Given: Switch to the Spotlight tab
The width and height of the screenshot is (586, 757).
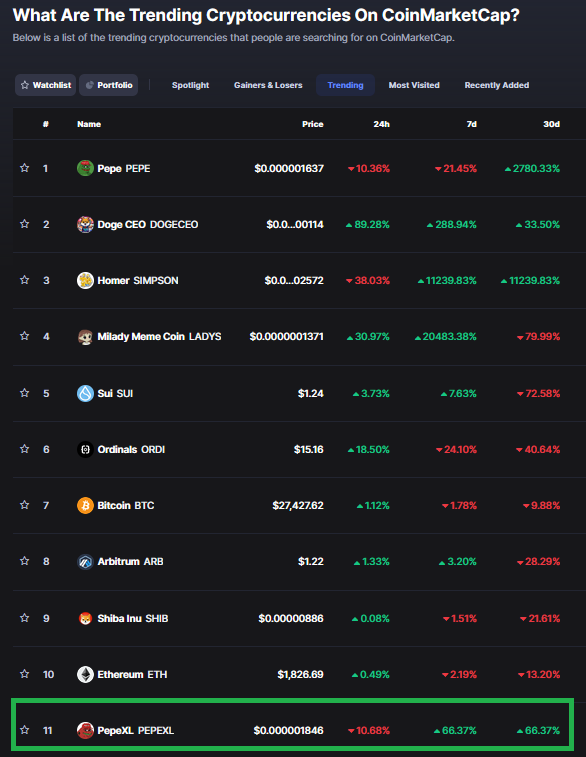Looking at the screenshot, I should 190,85.
